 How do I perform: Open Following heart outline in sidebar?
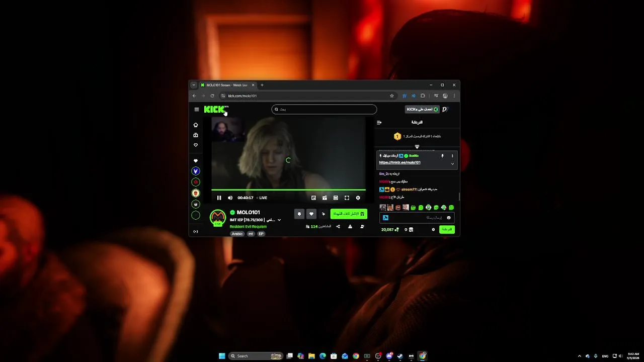(x=196, y=145)
